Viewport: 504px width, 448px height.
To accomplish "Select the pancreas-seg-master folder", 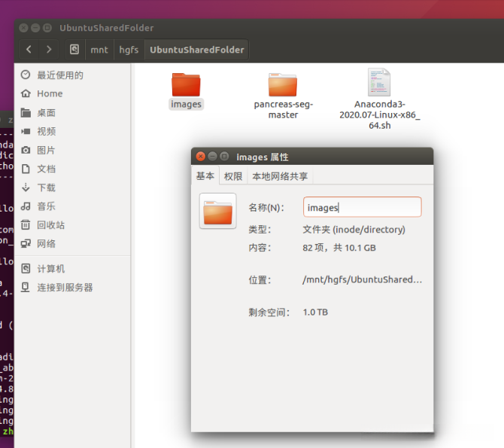I will click(x=283, y=84).
